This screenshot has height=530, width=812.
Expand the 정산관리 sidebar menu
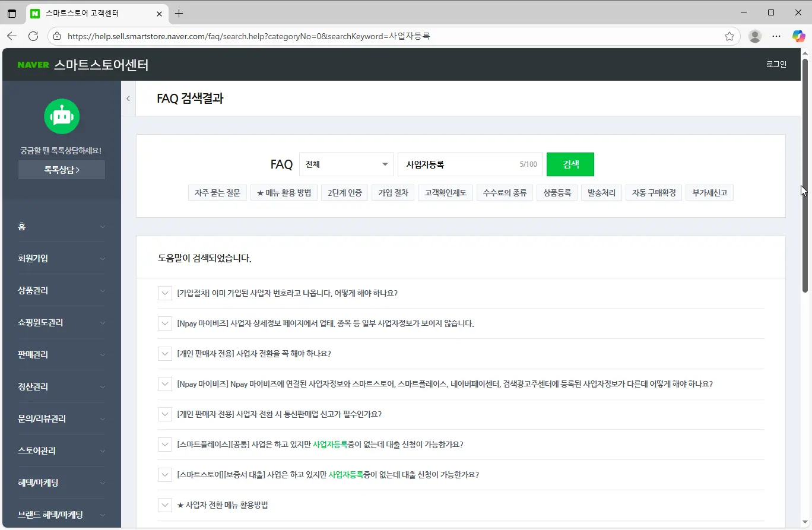[62, 387]
